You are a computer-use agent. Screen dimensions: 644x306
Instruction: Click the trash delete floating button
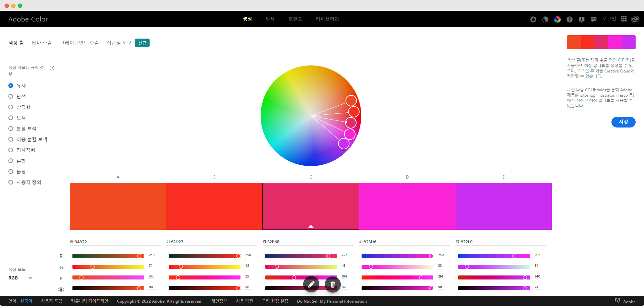coord(333,285)
